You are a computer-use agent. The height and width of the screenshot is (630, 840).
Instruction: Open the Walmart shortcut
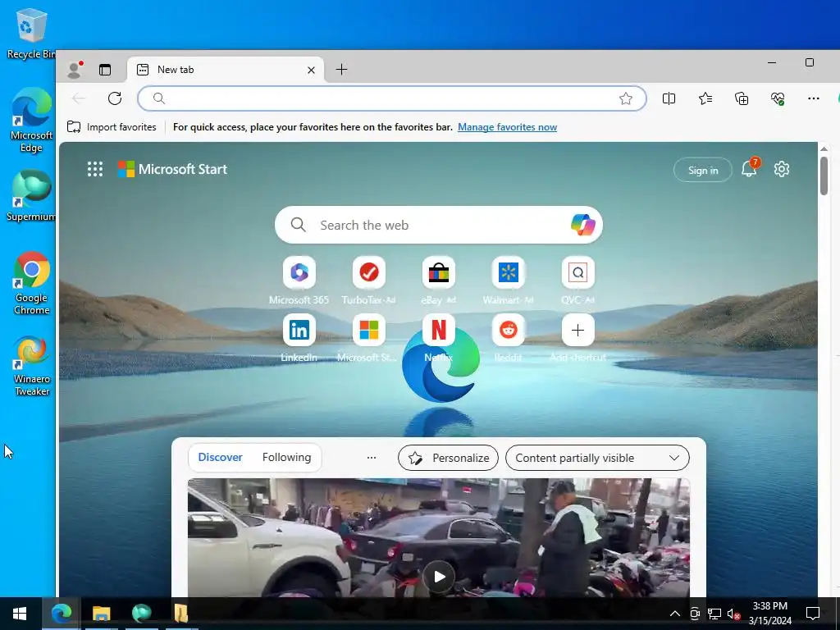(508, 281)
